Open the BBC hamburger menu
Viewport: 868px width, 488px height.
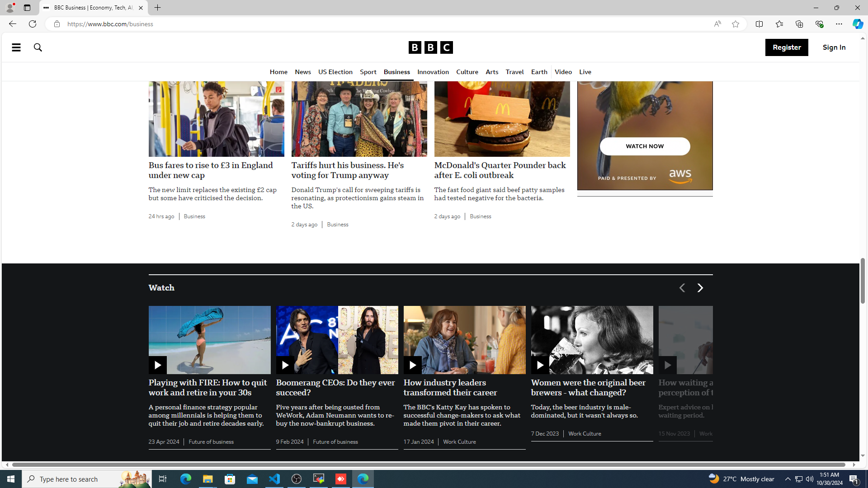tap(16, 47)
